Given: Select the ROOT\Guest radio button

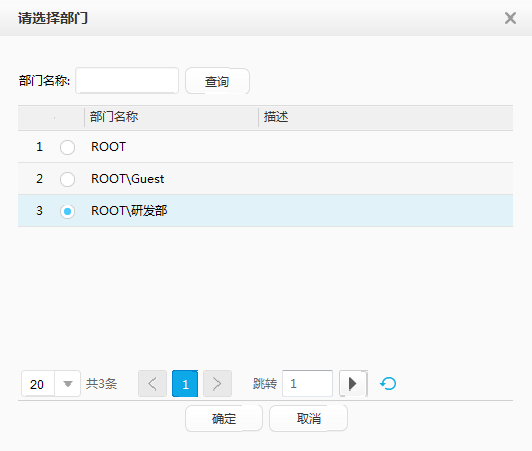Looking at the screenshot, I should (67, 179).
